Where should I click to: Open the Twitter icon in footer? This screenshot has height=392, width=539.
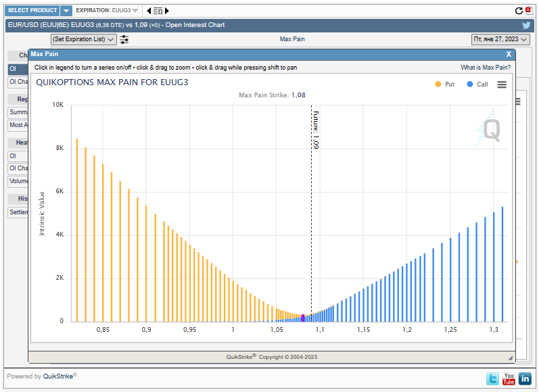492,379
